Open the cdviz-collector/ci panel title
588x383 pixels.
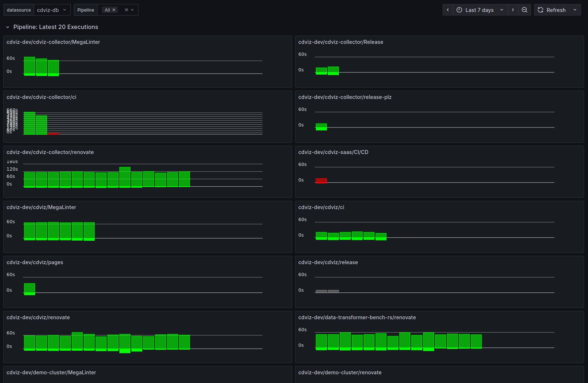coord(41,97)
